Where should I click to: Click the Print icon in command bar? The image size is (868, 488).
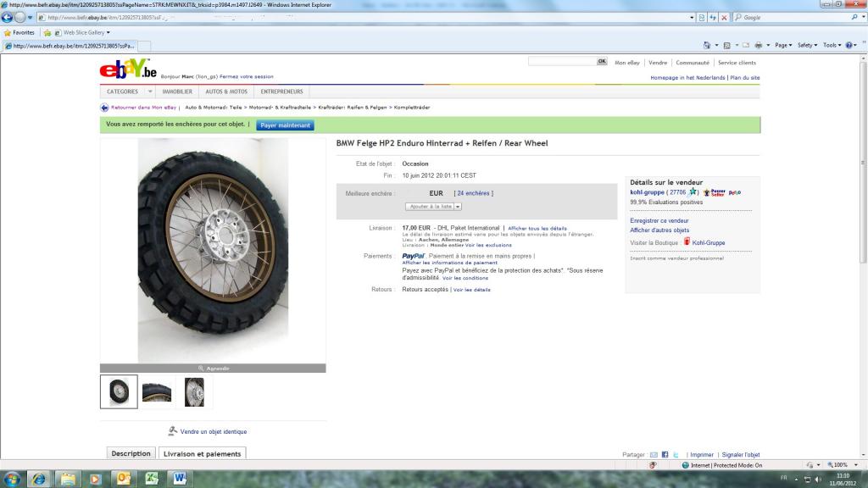pos(759,46)
